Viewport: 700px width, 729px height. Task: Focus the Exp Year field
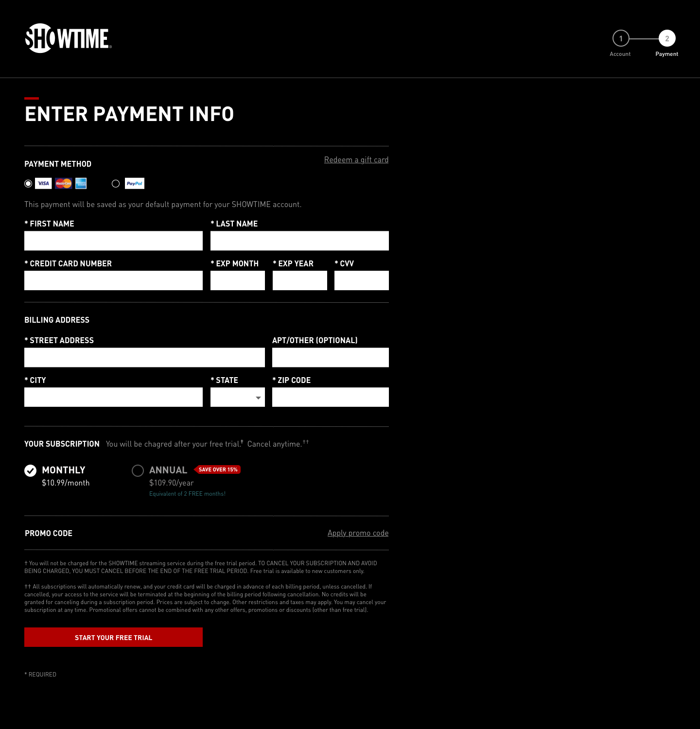coord(300,280)
